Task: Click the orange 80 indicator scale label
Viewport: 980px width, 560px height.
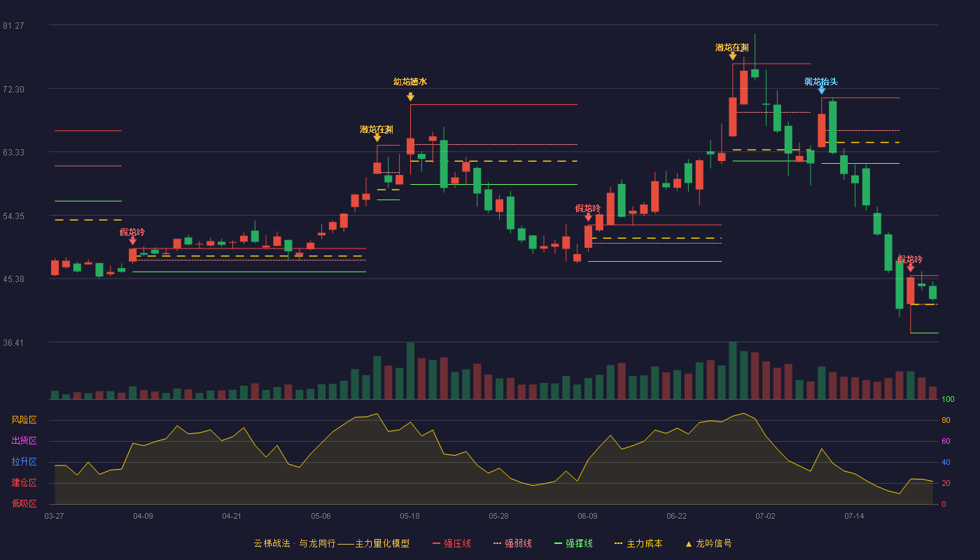Action: click(x=946, y=421)
